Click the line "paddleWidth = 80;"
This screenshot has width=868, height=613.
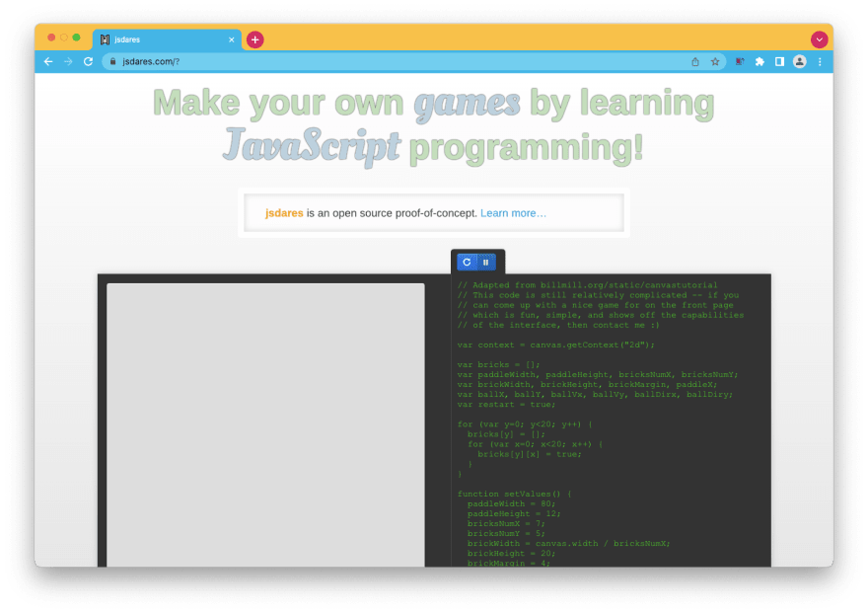(511, 503)
